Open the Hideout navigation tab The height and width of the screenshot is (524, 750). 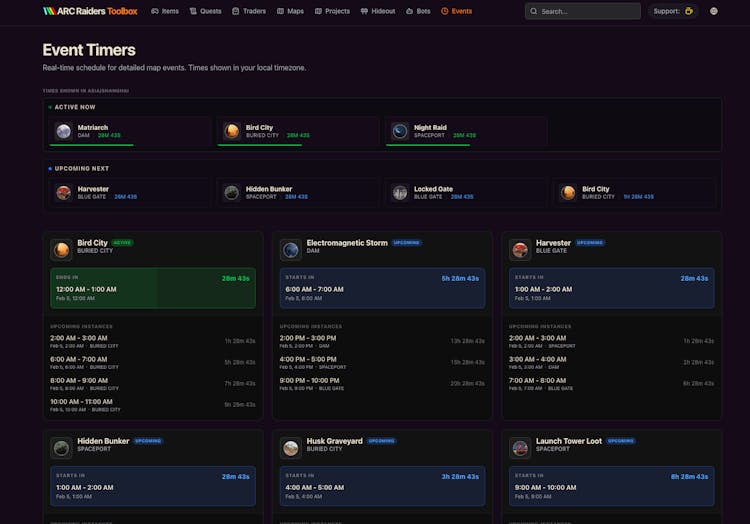click(x=378, y=11)
